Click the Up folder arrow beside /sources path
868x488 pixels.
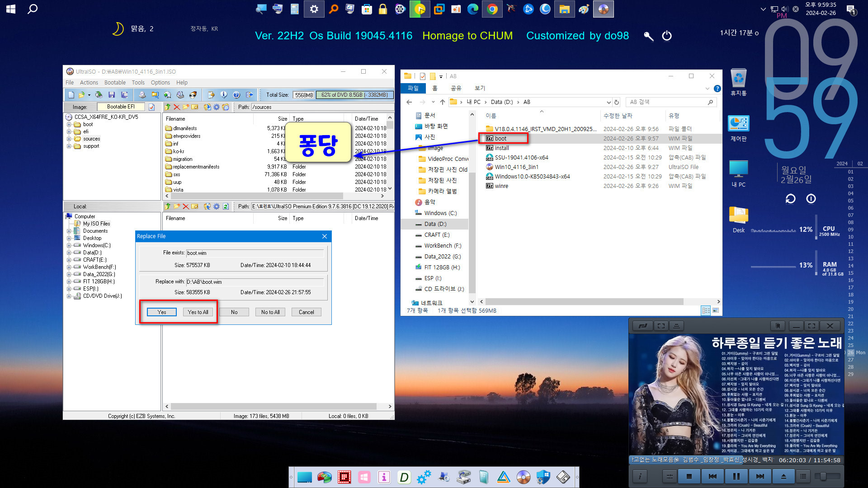[168, 107]
